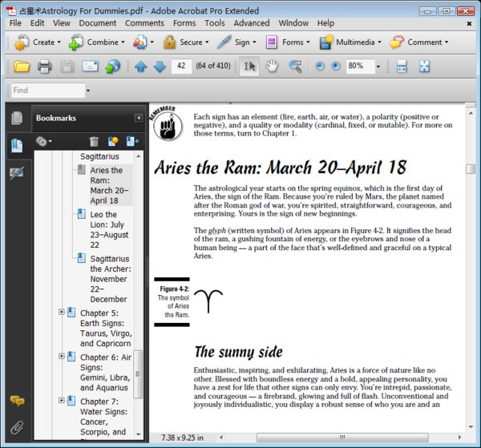Viewport: 481px width, 448px height.
Task: Toggle Fit Width scrolling mode
Action: tap(402, 67)
